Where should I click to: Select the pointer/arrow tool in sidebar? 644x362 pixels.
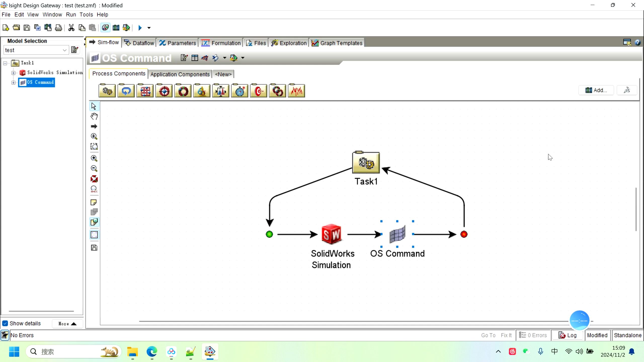[x=94, y=106]
